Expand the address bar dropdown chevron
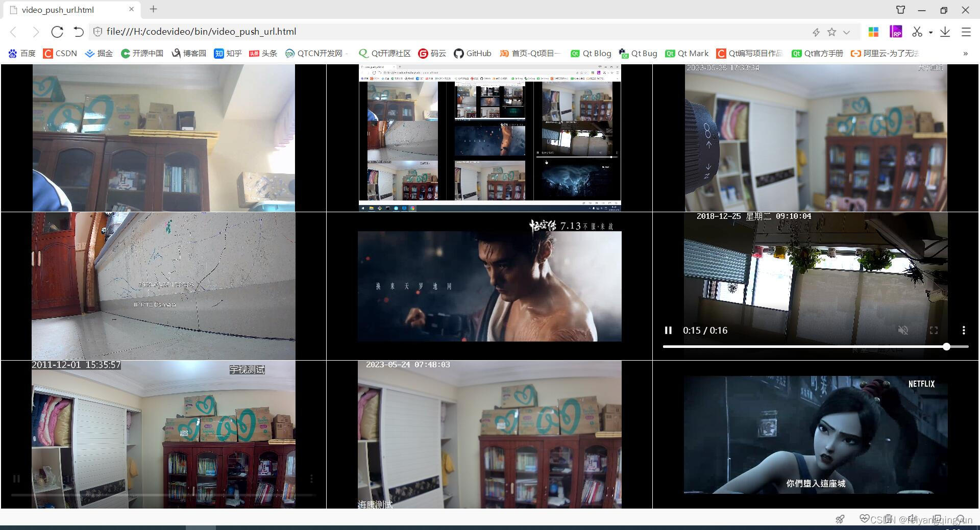The height and width of the screenshot is (530, 980). coord(847,32)
